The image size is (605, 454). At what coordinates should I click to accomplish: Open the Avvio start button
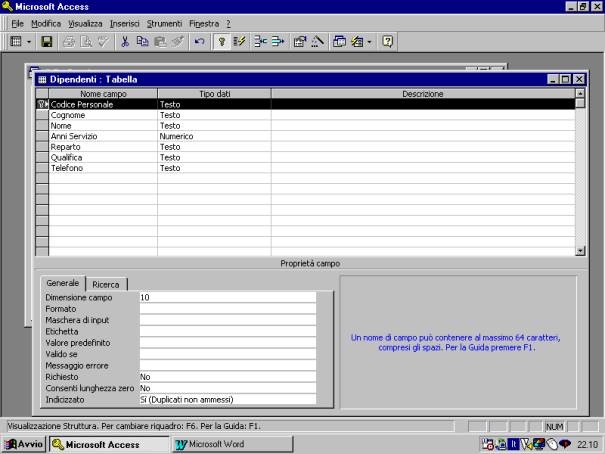point(24,444)
